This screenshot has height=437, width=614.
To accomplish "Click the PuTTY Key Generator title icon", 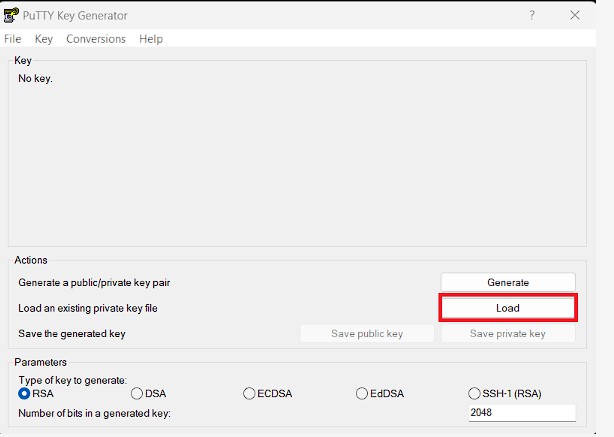I will pos(11,15).
